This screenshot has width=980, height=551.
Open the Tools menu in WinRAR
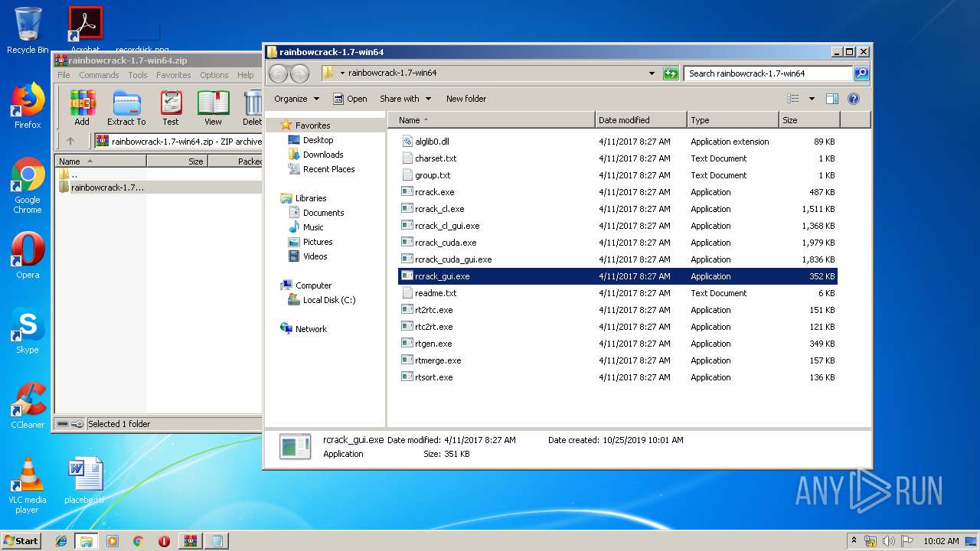pyautogui.click(x=138, y=75)
